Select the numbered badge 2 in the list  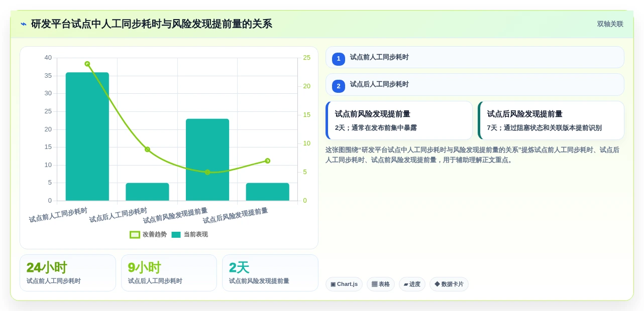click(x=339, y=86)
